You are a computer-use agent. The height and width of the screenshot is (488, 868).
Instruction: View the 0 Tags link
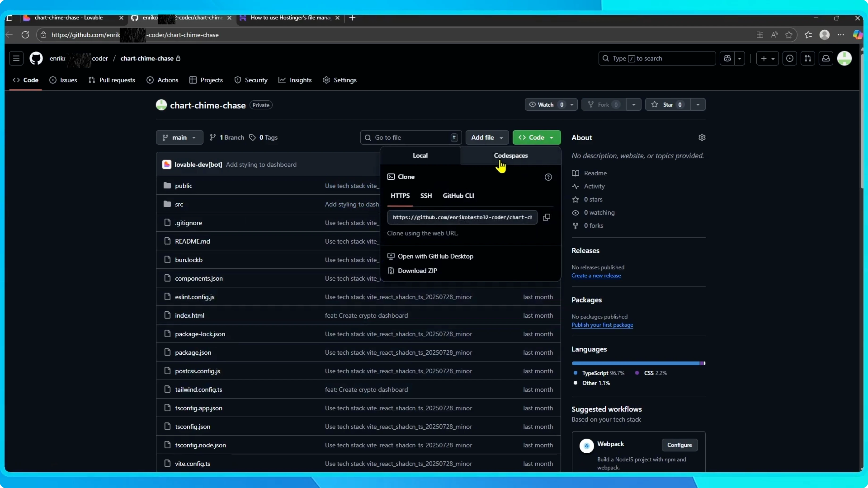[x=263, y=137]
